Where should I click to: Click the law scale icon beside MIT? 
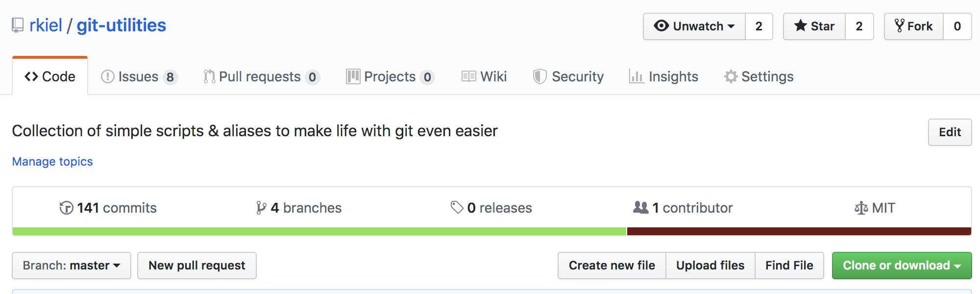point(861,208)
